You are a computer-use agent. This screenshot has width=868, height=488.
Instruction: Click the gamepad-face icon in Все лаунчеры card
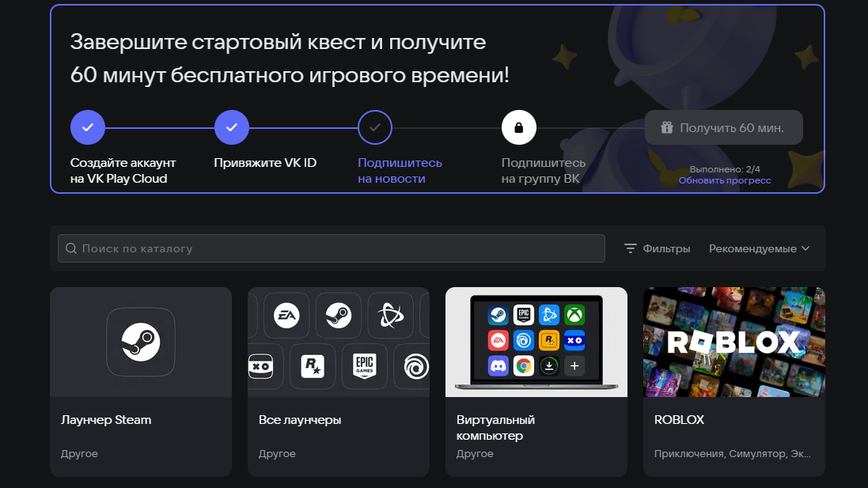point(261,366)
